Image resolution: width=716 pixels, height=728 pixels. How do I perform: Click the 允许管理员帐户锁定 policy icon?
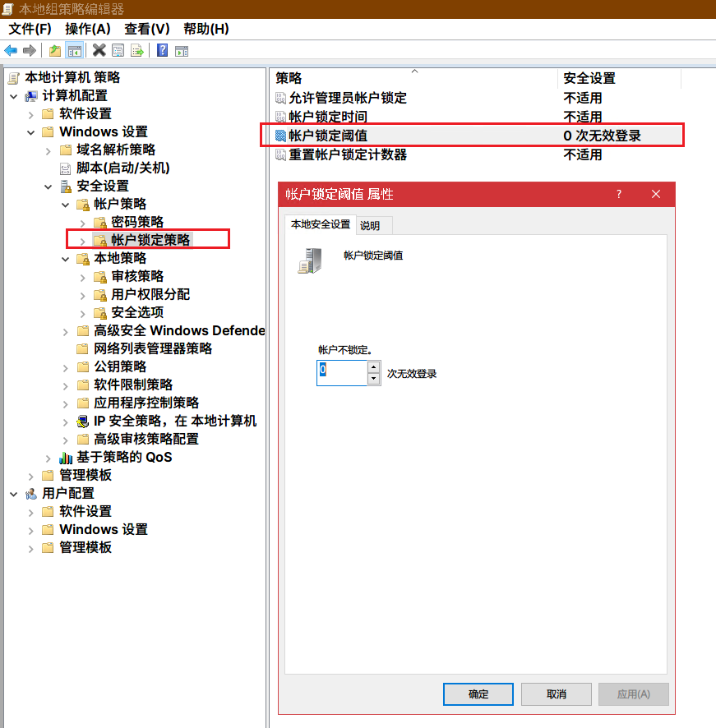tap(280, 98)
